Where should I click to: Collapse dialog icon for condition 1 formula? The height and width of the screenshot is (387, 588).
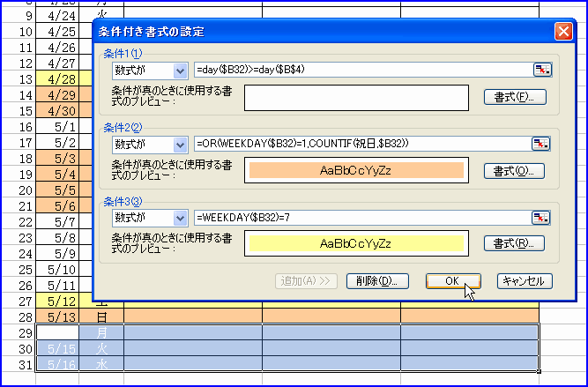[543, 70]
